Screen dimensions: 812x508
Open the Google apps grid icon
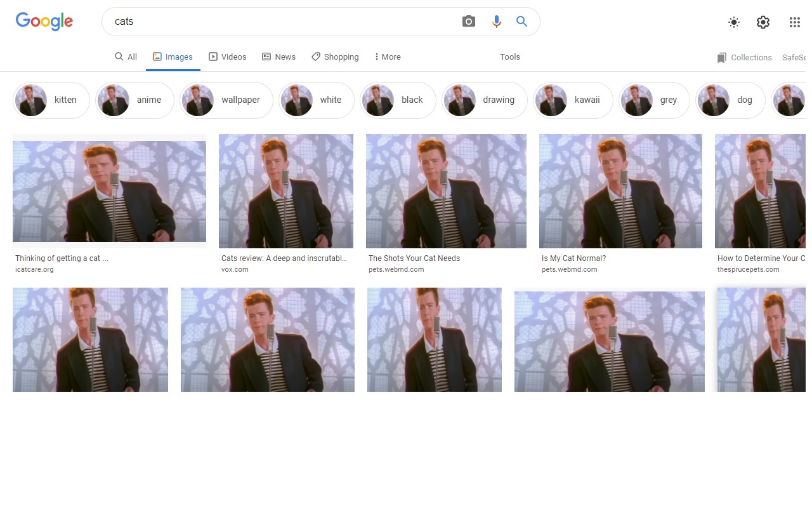point(794,22)
